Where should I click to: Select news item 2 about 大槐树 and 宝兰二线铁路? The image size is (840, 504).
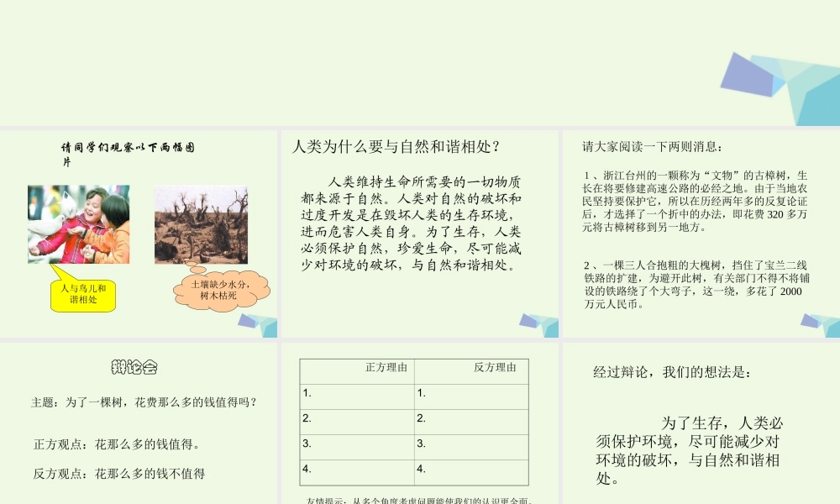(x=696, y=285)
